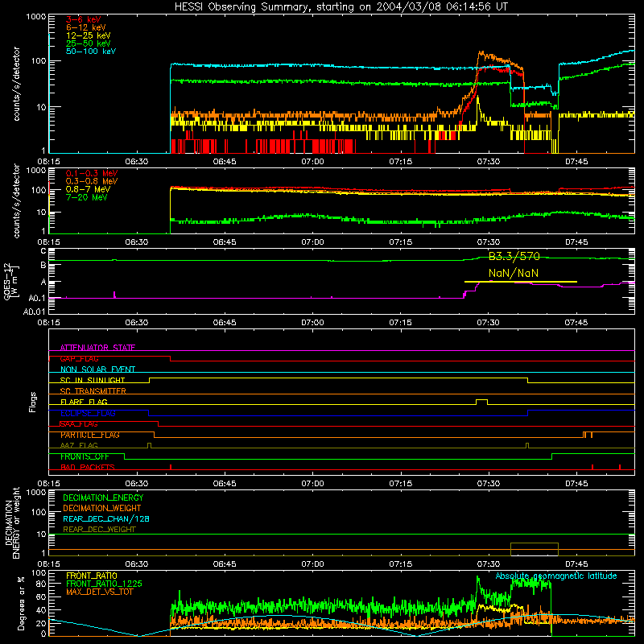Click the raised pulse on the FLARE_FLAG line
This screenshot has height=644, width=644.
pyautogui.click(x=481, y=401)
